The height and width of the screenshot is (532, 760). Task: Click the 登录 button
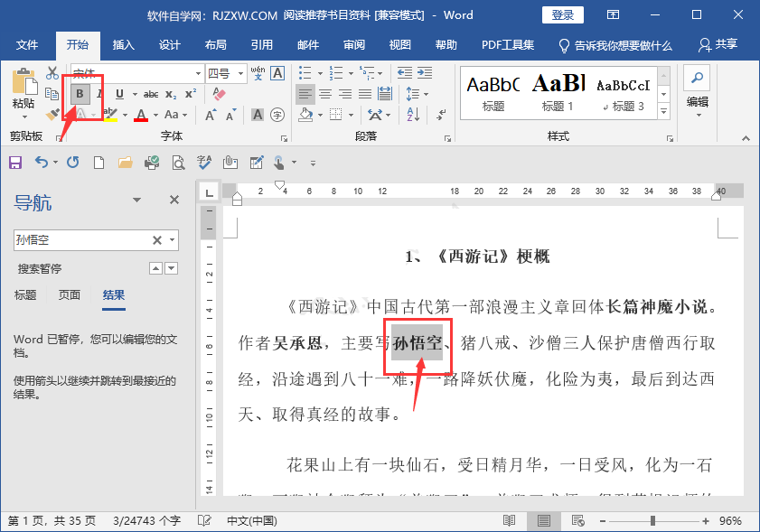[562, 15]
